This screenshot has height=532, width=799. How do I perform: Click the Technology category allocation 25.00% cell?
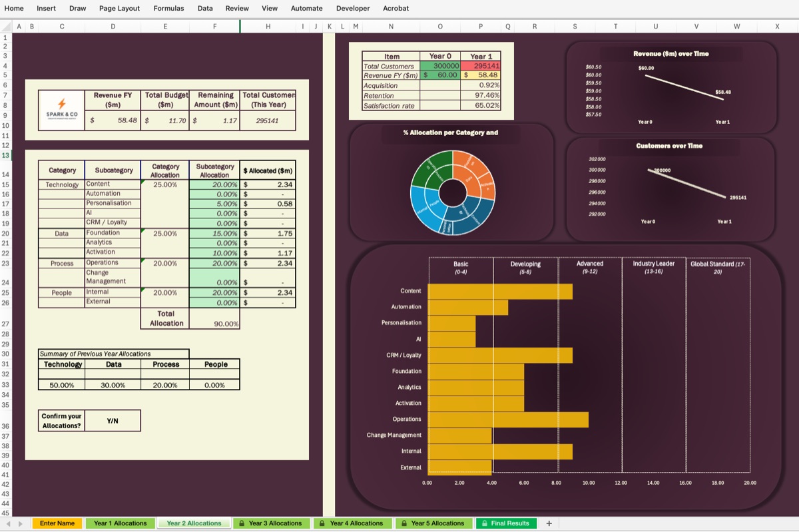165,184
